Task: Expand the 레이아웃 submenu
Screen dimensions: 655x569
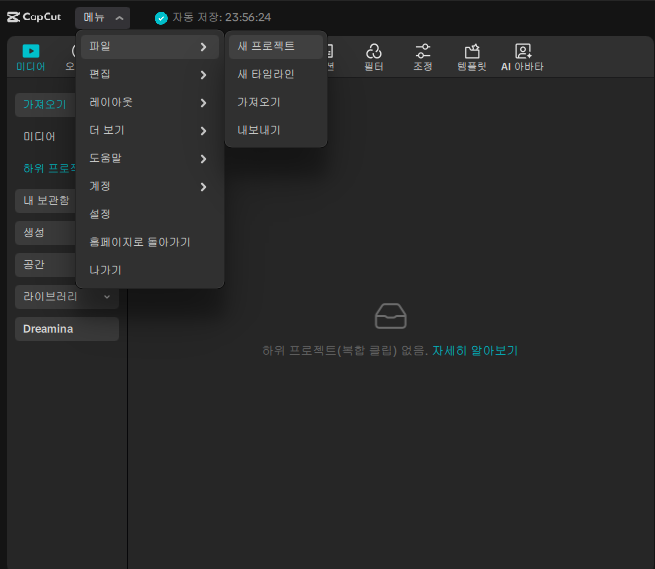Action: tap(150, 102)
